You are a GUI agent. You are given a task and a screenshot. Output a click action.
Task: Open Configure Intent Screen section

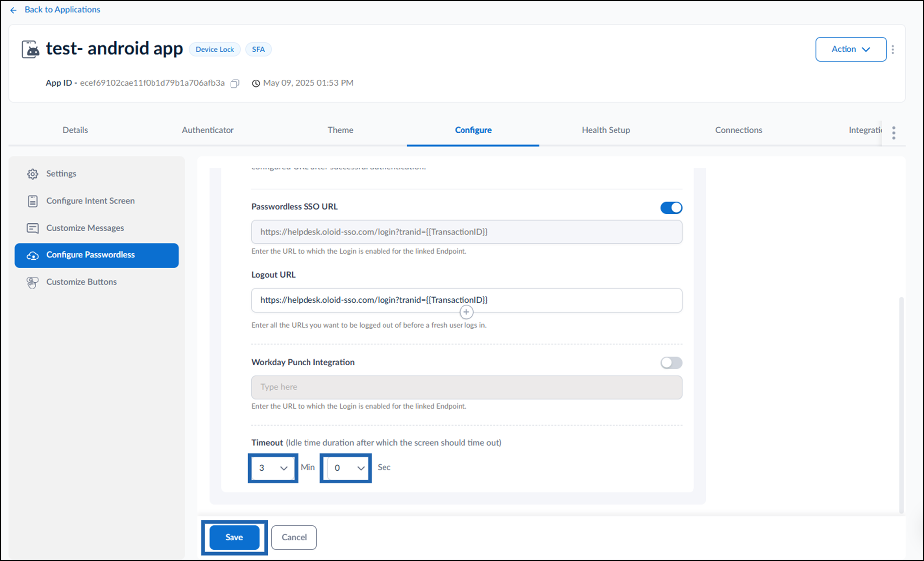[97, 201]
